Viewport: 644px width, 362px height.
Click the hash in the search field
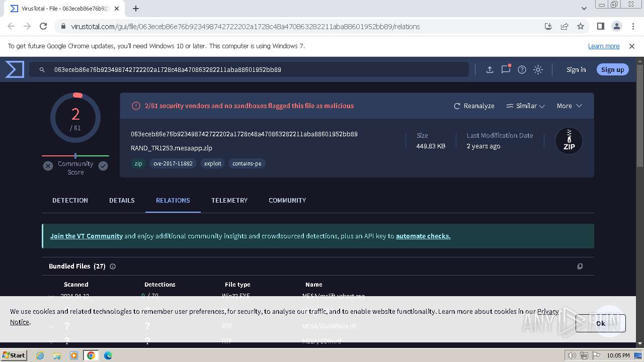coord(168,70)
